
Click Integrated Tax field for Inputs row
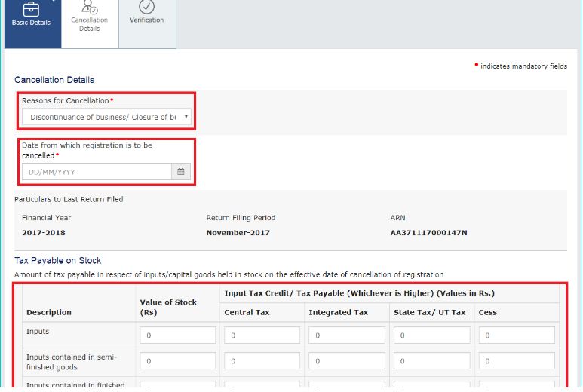pyautogui.click(x=346, y=335)
